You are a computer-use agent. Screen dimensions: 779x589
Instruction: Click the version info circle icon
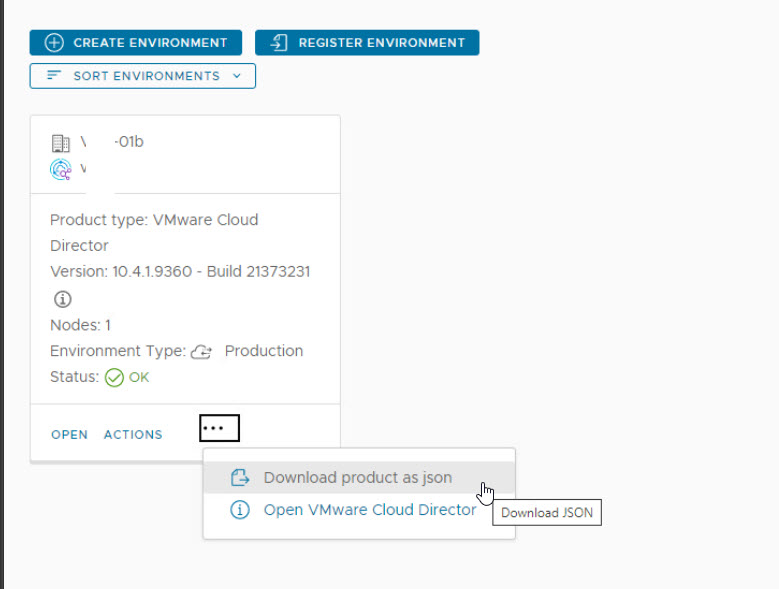click(63, 299)
